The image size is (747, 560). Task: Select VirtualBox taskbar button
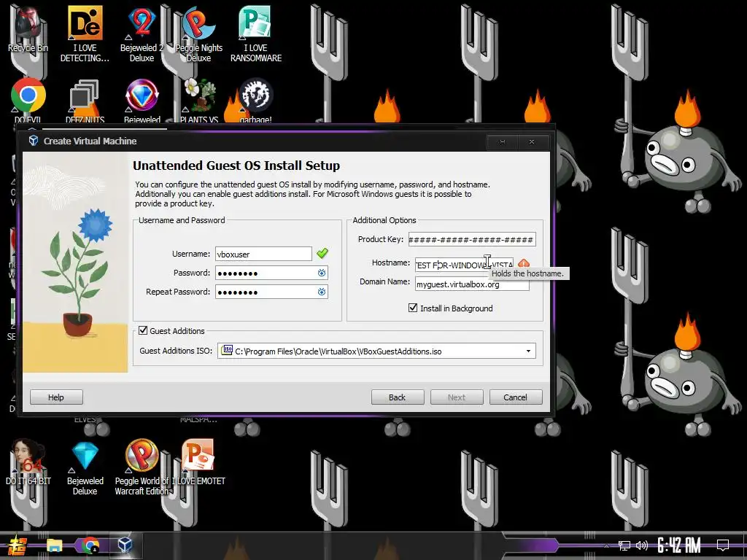coord(125,545)
